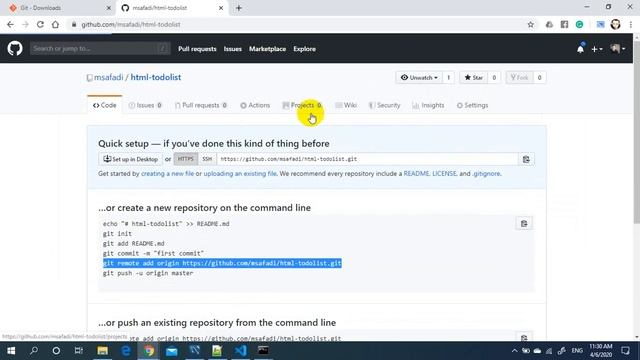The height and width of the screenshot is (360, 640).
Task: Click the LICENSE link
Action: click(444, 173)
